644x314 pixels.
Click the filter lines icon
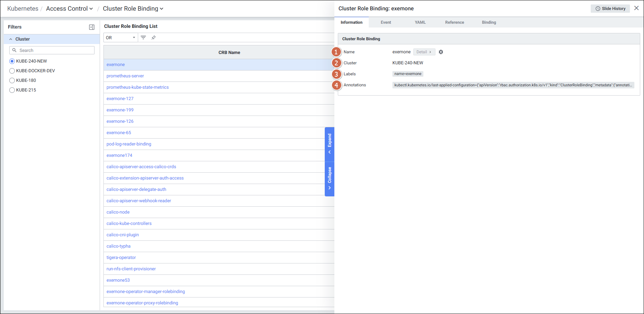[143, 37]
